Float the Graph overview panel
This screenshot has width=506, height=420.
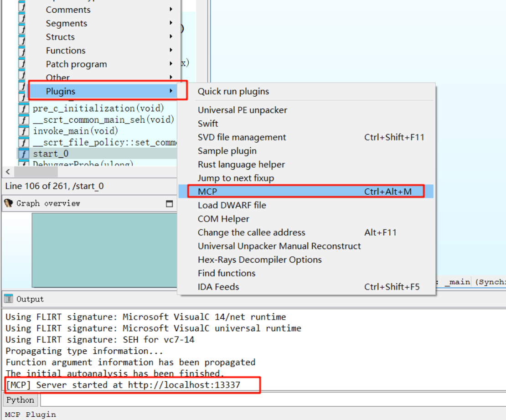tap(170, 204)
